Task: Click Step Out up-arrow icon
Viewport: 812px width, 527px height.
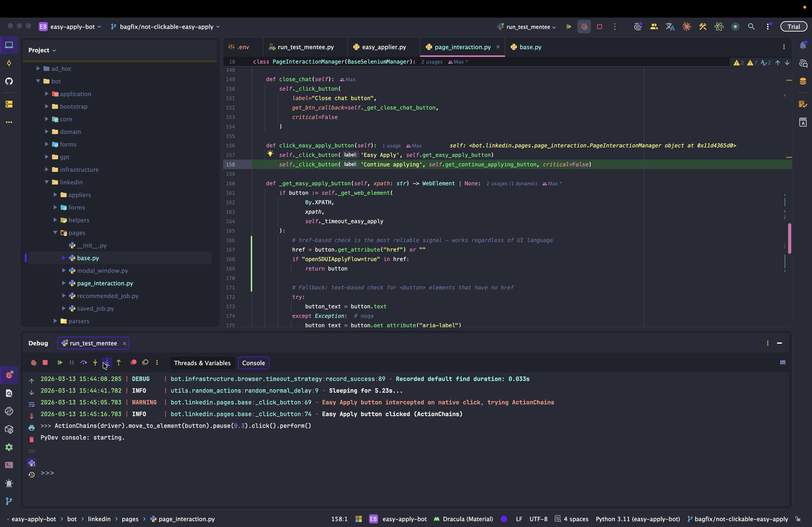Action: click(119, 363)
